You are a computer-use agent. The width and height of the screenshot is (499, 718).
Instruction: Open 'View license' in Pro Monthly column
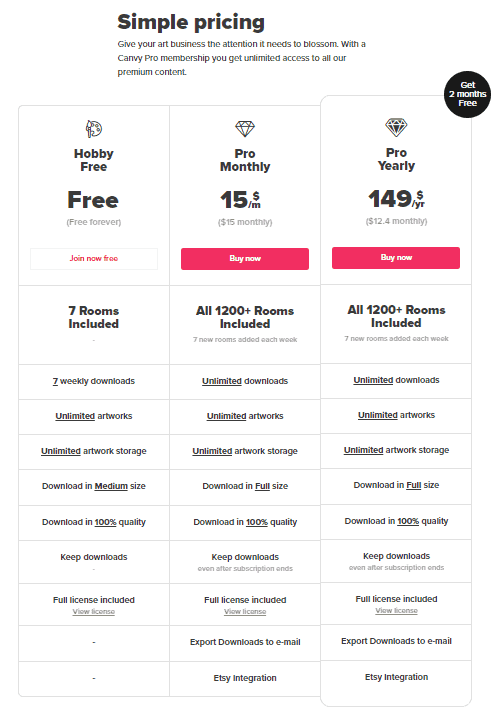pyautogui.click(x=245, y=612)
